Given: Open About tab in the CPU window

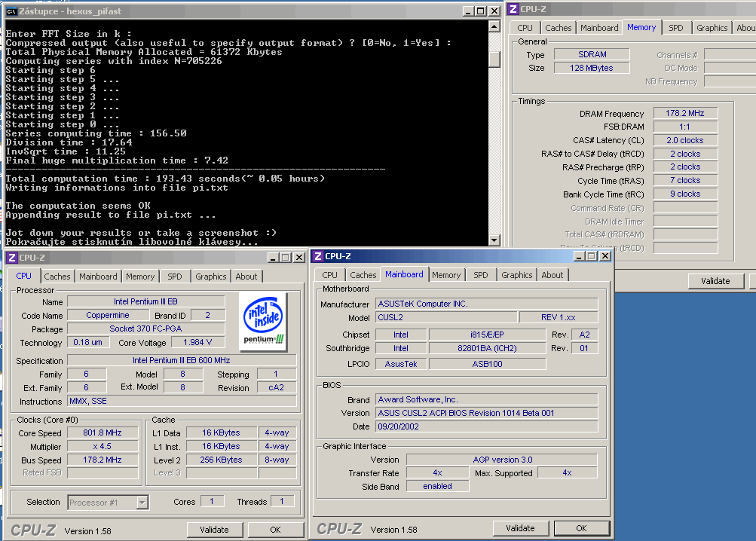Looking at the screenshot, I should point(246,277).
